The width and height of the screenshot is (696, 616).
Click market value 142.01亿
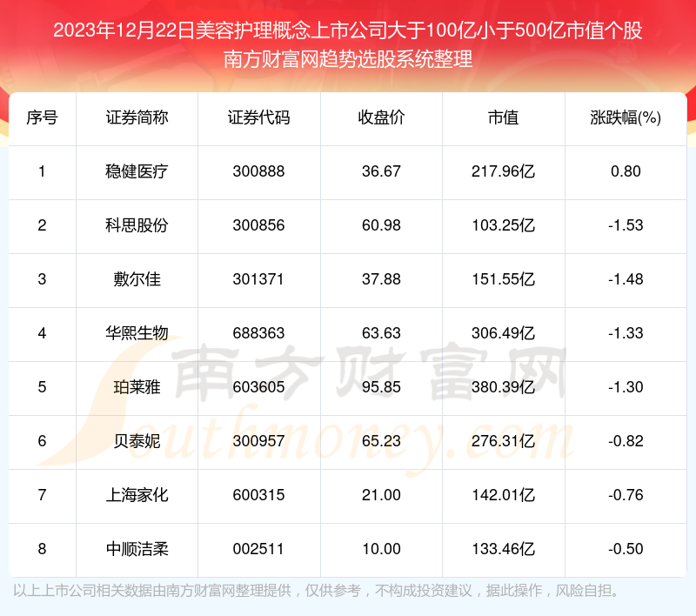pos(504,495)
